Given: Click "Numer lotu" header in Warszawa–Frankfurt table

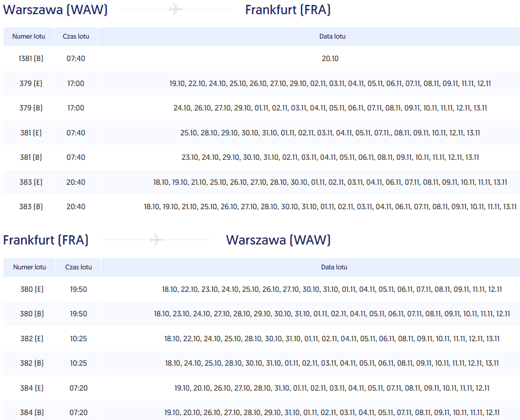Looking at the screenshot, I should tap(28, 37).
